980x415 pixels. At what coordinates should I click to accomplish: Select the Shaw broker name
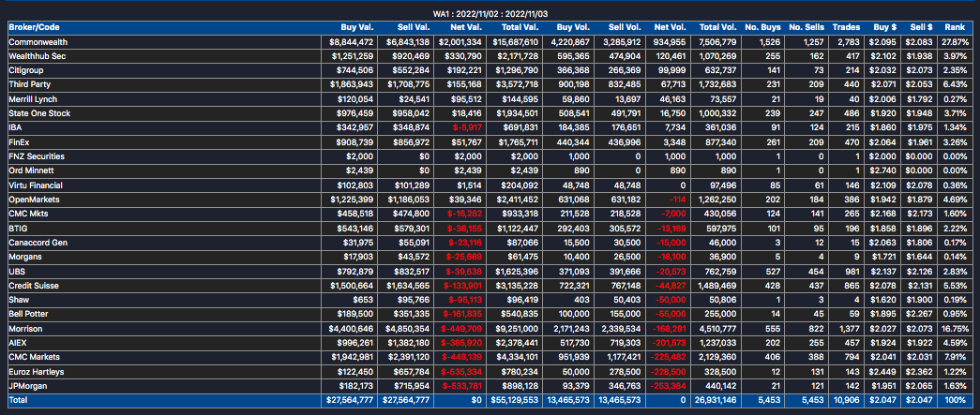point(19,300)
